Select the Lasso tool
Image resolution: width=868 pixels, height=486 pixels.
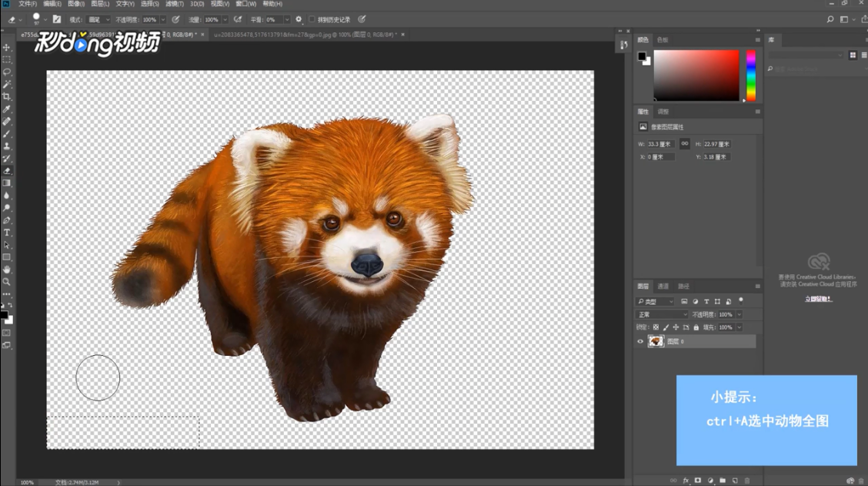click(7, 72)
